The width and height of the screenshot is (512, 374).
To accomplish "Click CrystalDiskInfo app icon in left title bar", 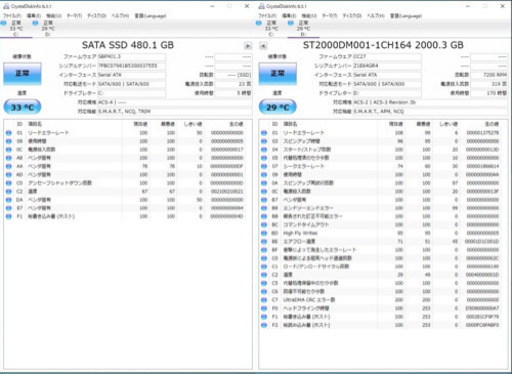I will 6,6.
